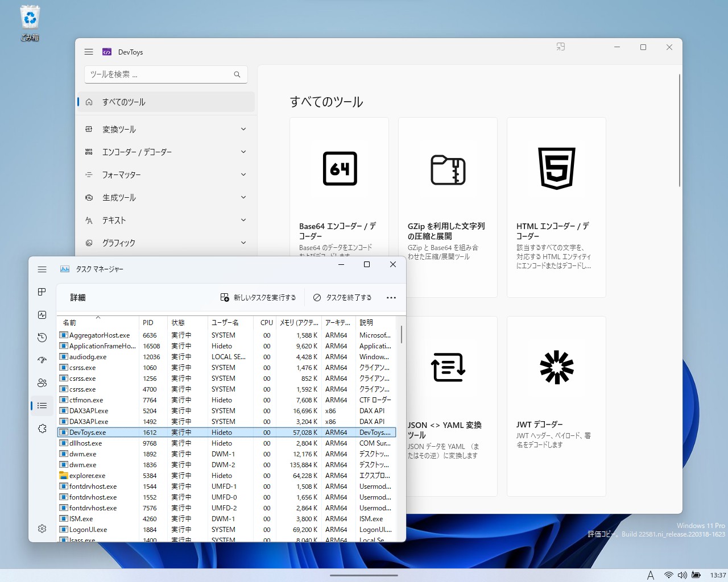The width and height of the screenshot is (728, 582).
Task: Select the HTML5 icon for HTML エンコーダー tool
Action: (556, 169)
